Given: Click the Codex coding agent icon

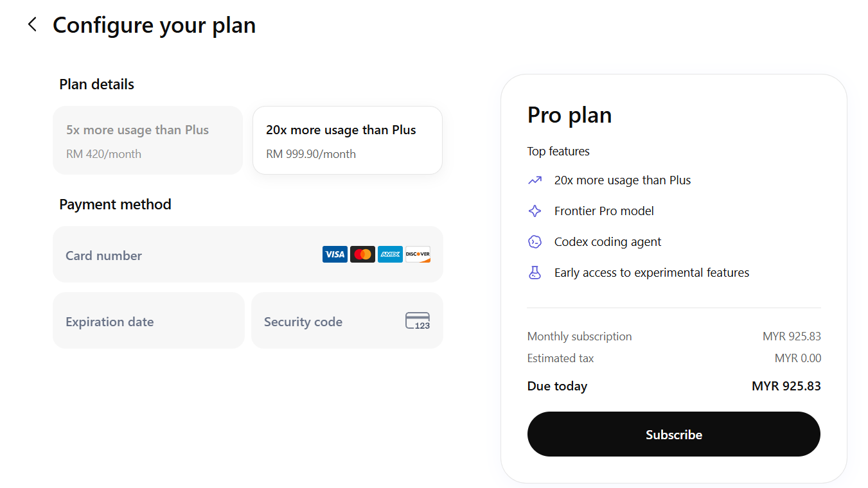Looking at the screenshot, I should [x=535, y=242].
